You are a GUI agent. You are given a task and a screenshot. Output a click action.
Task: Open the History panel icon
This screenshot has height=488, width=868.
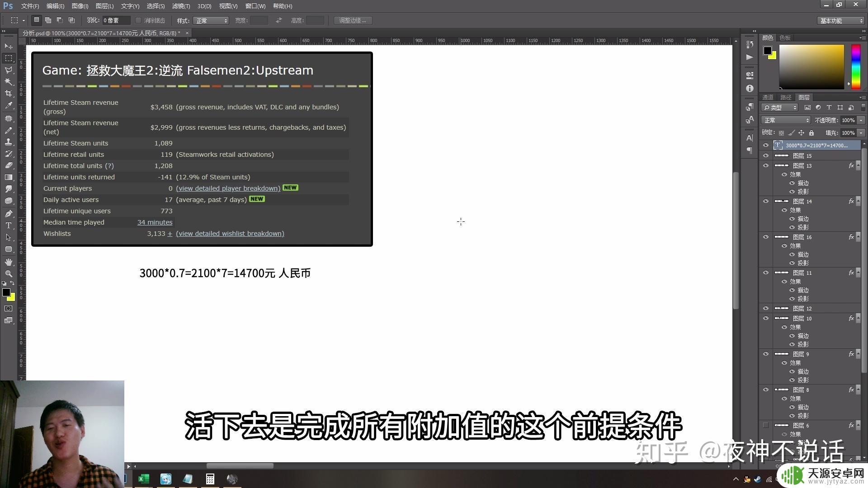[x=750, y=44]
